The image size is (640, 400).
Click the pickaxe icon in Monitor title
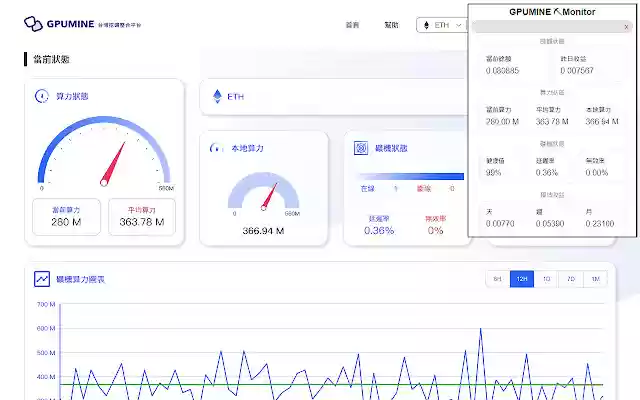557,11
